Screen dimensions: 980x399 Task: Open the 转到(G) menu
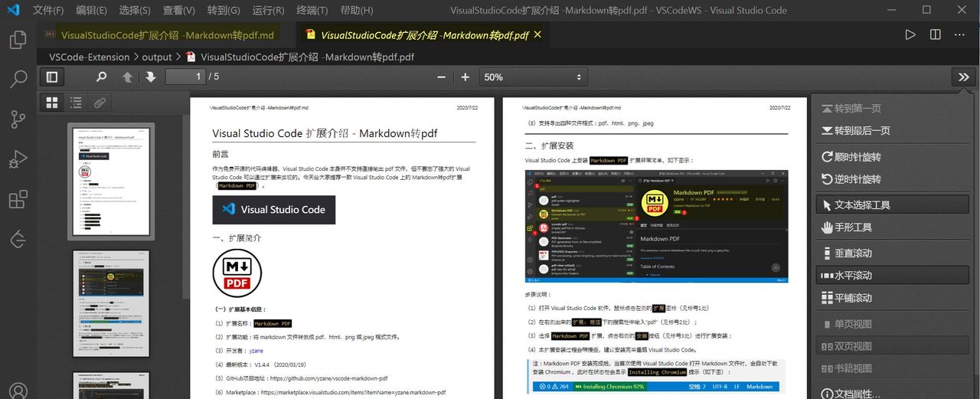pos(223,11)
